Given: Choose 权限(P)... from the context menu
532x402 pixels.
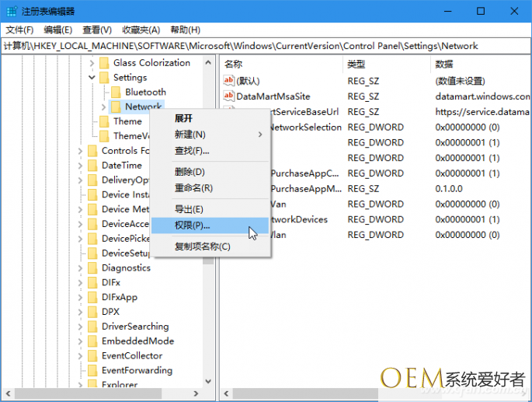Looking at the screenshot, I should click(x=192, y=225).
